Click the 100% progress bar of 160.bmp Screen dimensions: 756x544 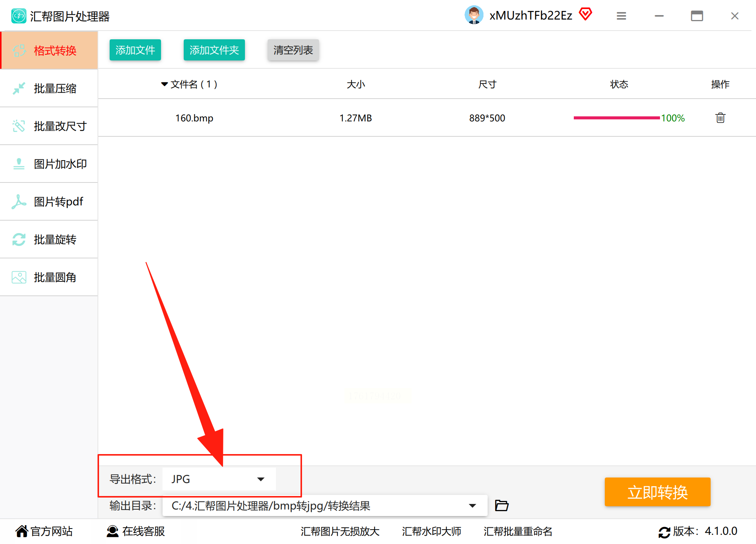tap(617, 118)
